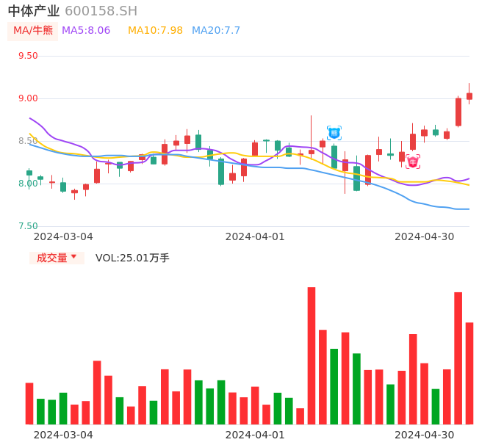Toggle the MA20 blue line legend
This screenshot has width=504, height=445.
[216, 31]
